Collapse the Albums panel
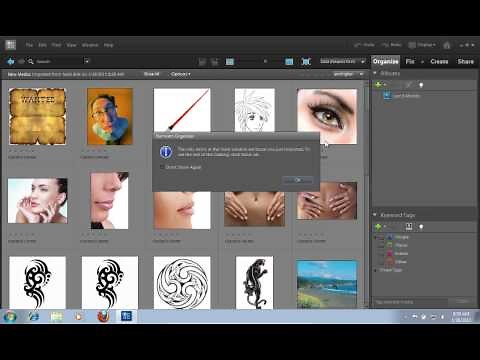The width and height of the screenshot is (480, 360). [375, 73]
